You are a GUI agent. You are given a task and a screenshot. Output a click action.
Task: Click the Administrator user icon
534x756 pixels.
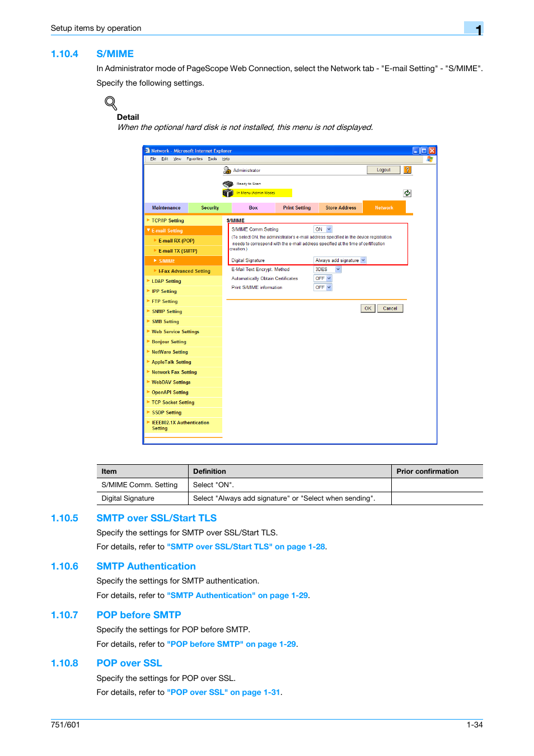click(x=227, y=170)
